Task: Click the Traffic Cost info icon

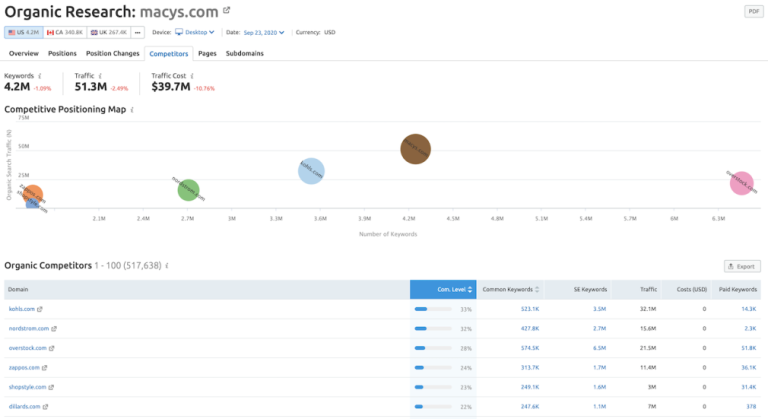Action: pos(192,76)
